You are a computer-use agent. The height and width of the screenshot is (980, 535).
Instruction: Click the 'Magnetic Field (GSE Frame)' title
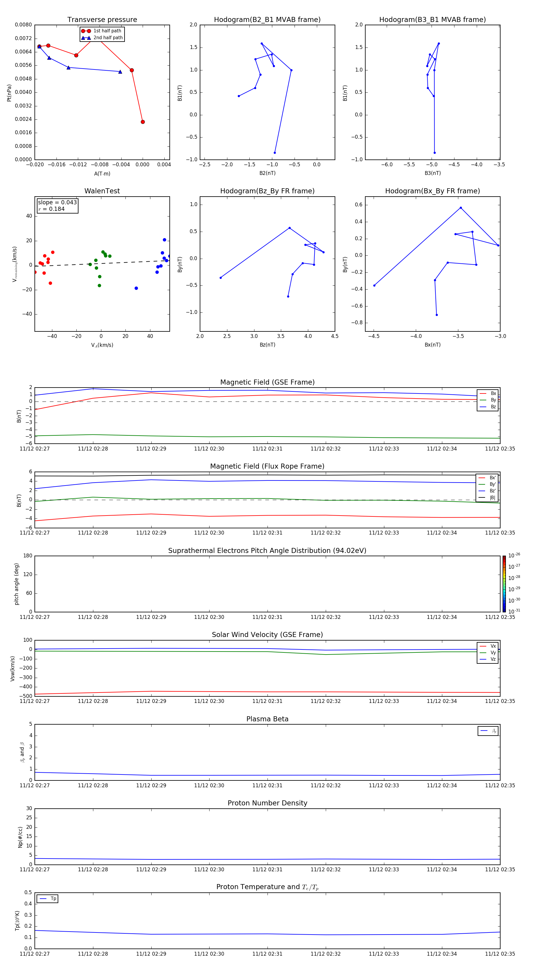point(267,382)
